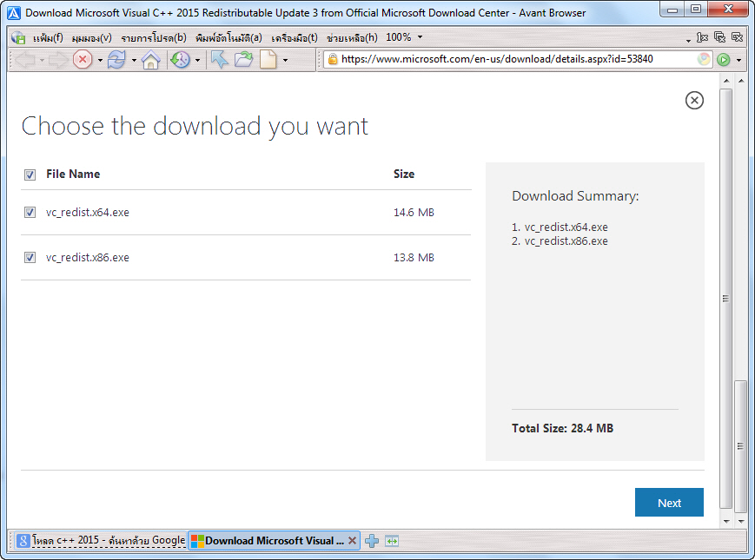The width and height of the screenshot is (755, 560).
Task: Click the Size column header
Action: tap(404, 174)
